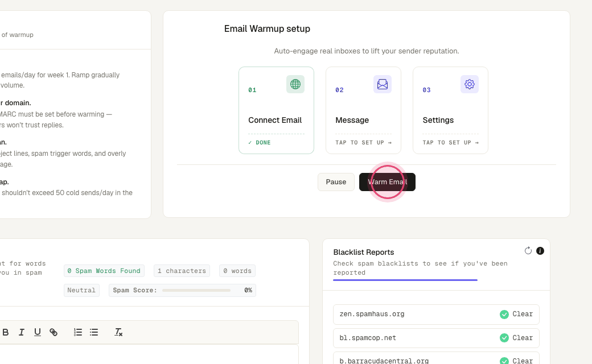Click the envelope icon on Message card

click(383, 84)
